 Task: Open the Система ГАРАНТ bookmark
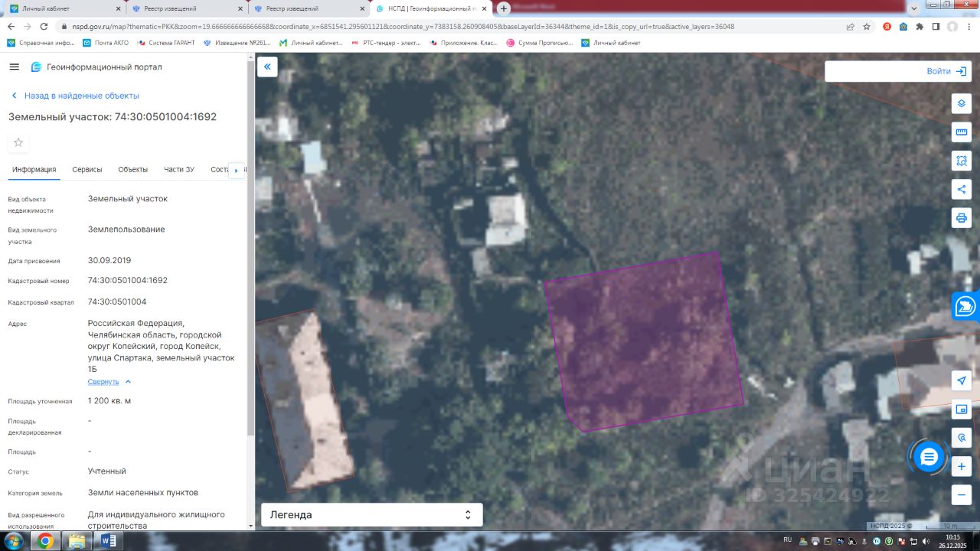click(x=165, y=43)
